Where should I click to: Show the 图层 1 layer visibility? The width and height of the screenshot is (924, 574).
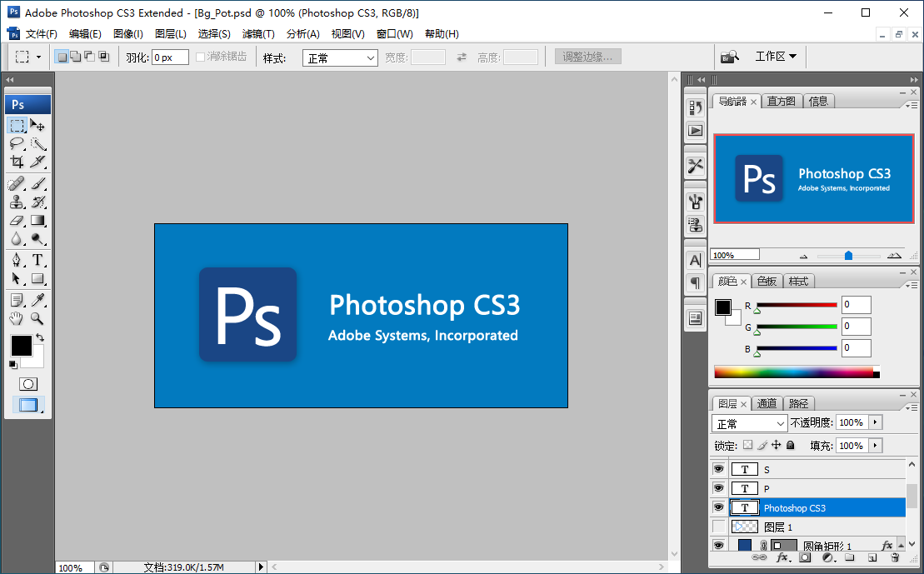coord(718,526)
